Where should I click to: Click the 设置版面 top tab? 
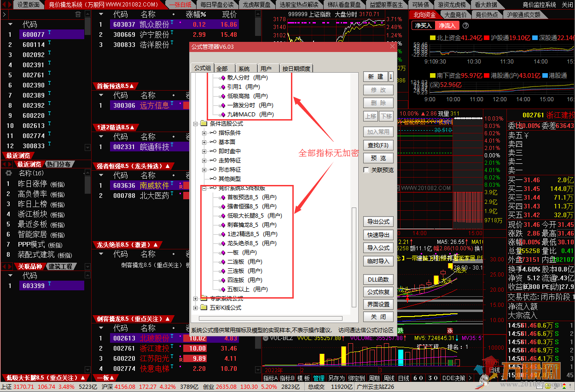point(29,5)
